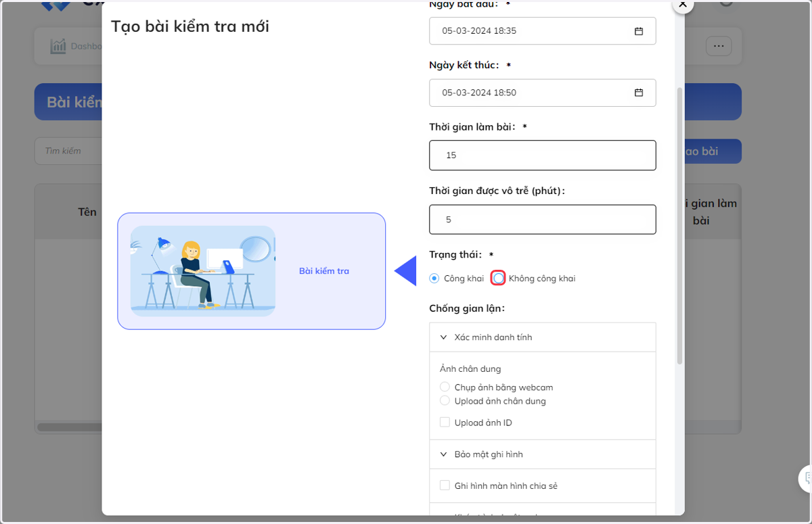Click the Ảnh chân dung label
The image size is (812, 524).
coord(470,368)
